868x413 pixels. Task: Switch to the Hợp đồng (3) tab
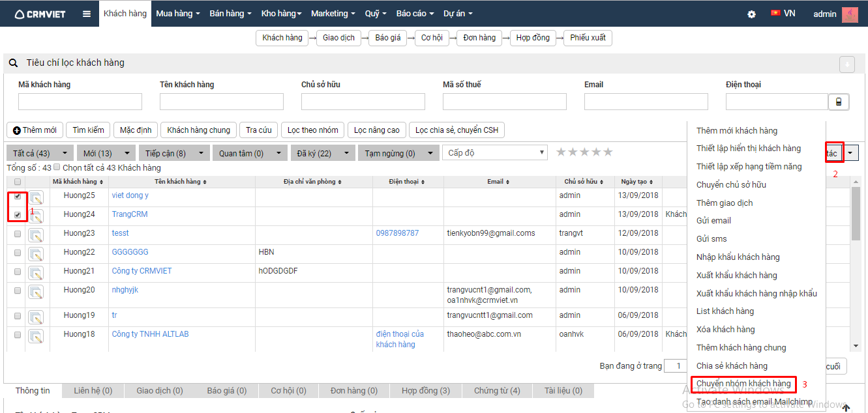(x=425, y=391)
